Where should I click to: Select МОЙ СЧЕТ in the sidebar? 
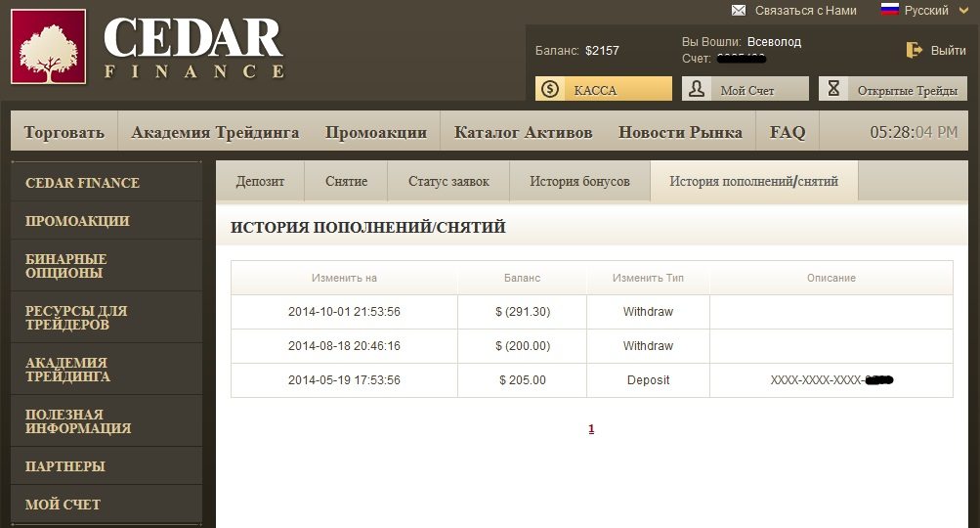(x=107, y=505)
